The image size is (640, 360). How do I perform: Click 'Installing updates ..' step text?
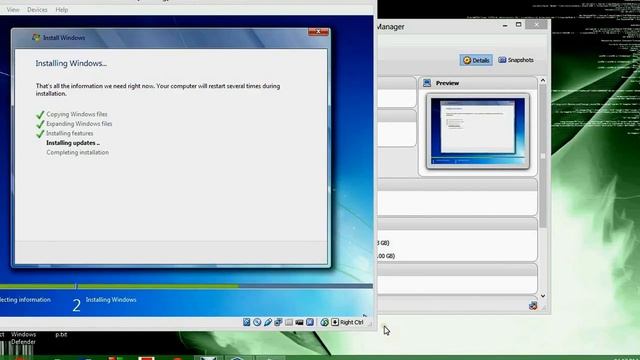point(73,143)
